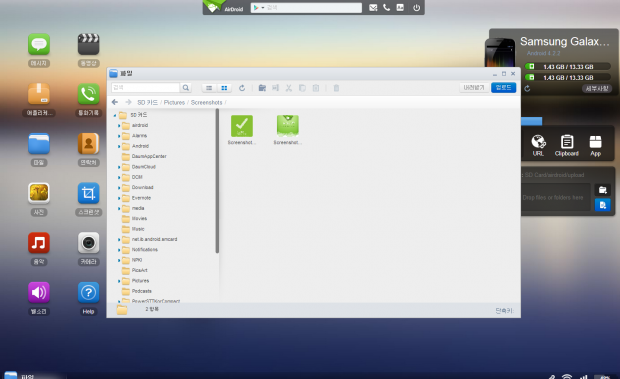This screenshot has width=620, height=379.
Task: Click the power sign-out icon in top bar
Action: pyautogui.click(x=416, y=8)
